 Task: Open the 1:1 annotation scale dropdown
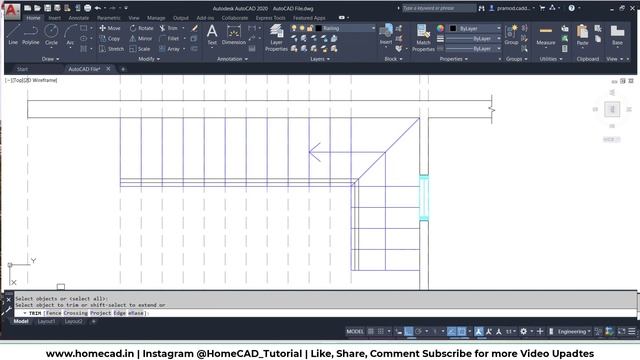click(x=511, y=331)
